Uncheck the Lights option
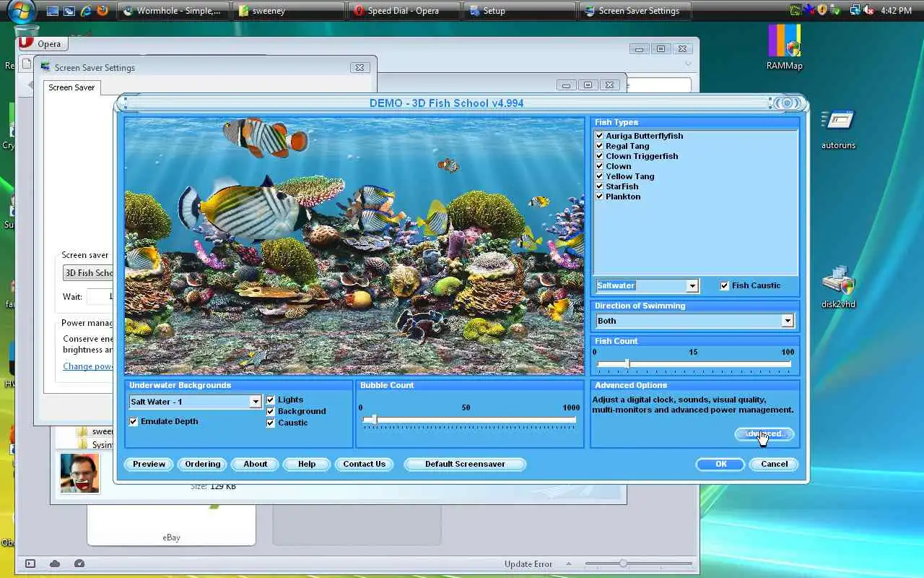Screen dimensions: 924x578 tap(271, 400)
